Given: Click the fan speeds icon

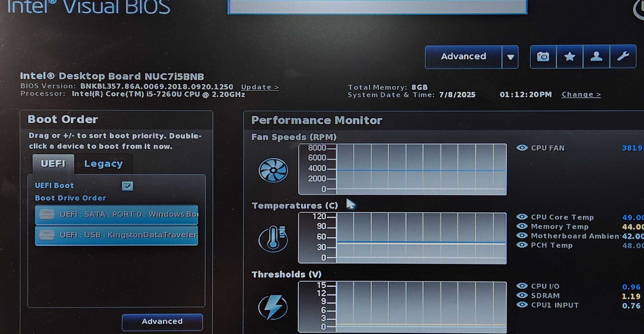Looking at the screenshot, I should click(x=273, y=170).
